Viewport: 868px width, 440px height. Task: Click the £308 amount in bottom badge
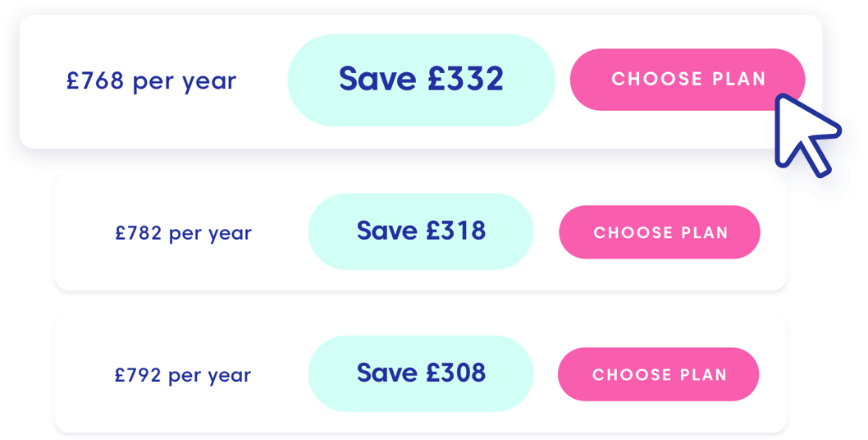(x=455, y=373)
